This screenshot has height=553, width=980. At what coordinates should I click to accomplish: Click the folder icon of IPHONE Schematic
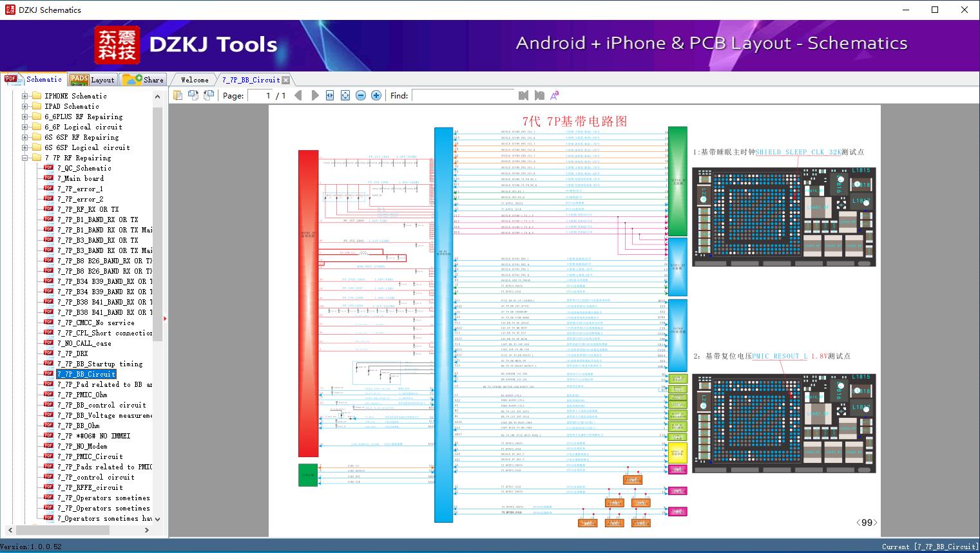[x=37, y=96]
